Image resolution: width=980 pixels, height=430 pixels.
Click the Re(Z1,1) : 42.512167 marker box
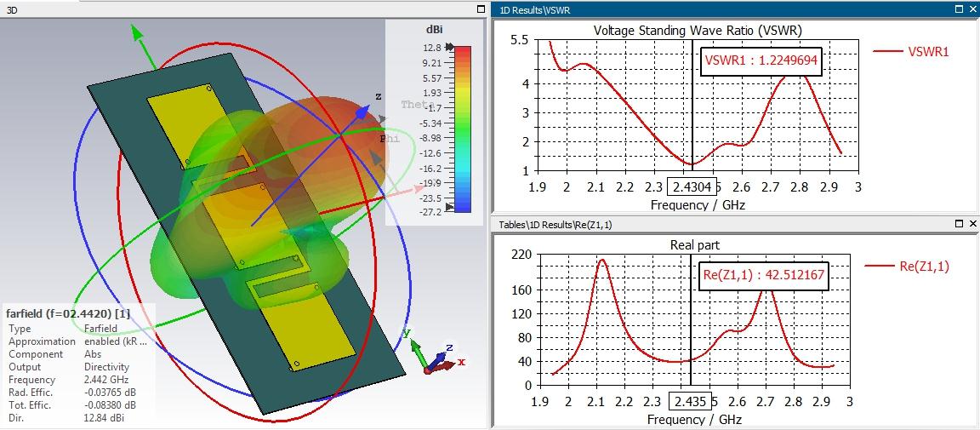(x=764, y=275)
